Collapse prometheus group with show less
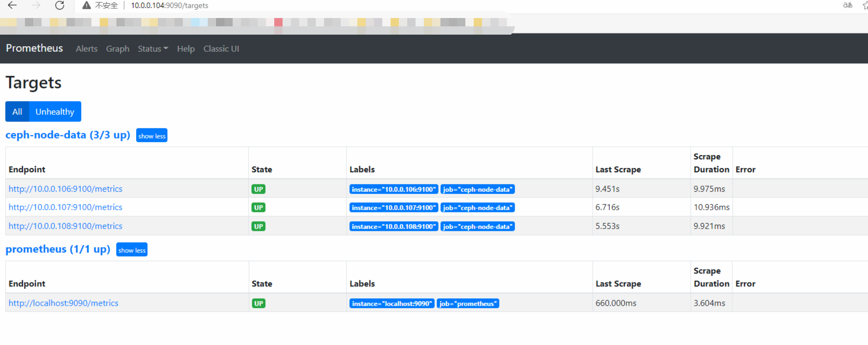Viewport: 868px width, 345px height. point(132,250)
